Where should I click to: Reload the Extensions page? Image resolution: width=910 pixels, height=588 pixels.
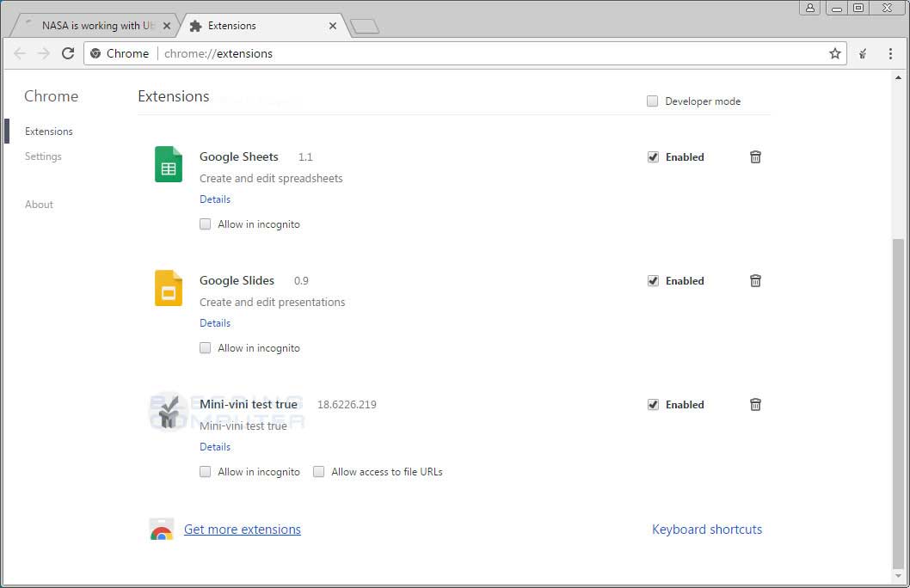point(68,53)
